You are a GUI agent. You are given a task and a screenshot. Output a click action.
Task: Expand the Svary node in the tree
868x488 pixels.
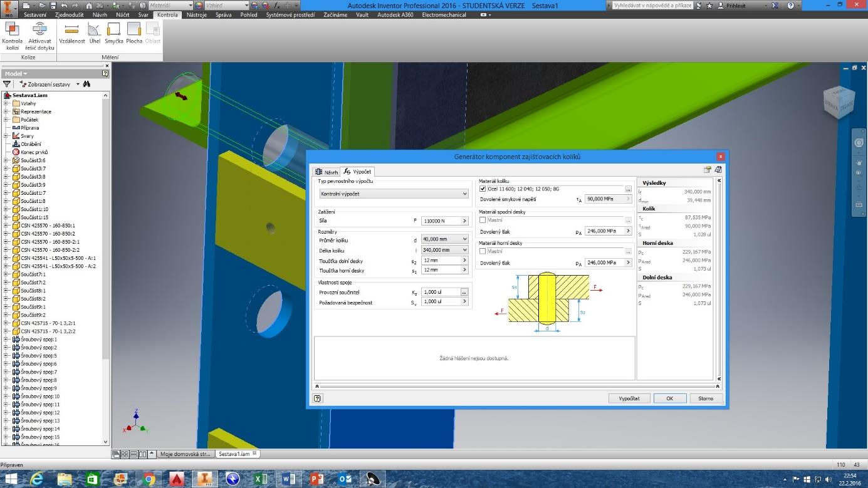[6, 136]
